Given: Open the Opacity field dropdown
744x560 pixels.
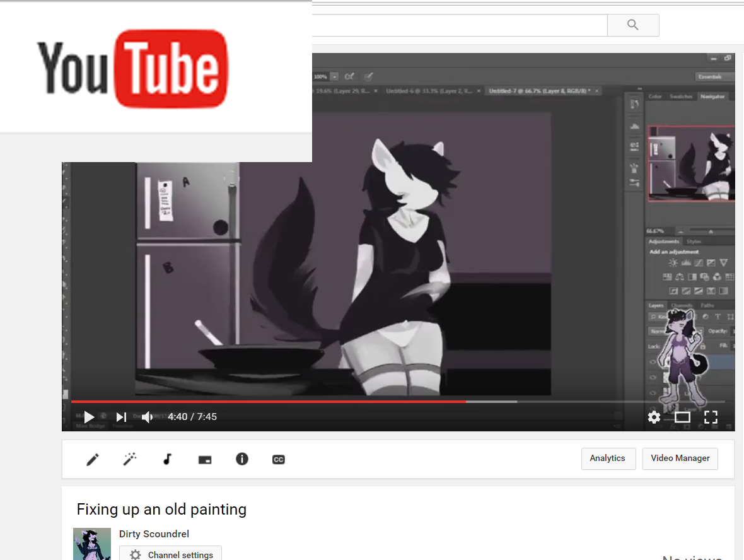Looking at the screenshot, I should [x=732, y=331].
